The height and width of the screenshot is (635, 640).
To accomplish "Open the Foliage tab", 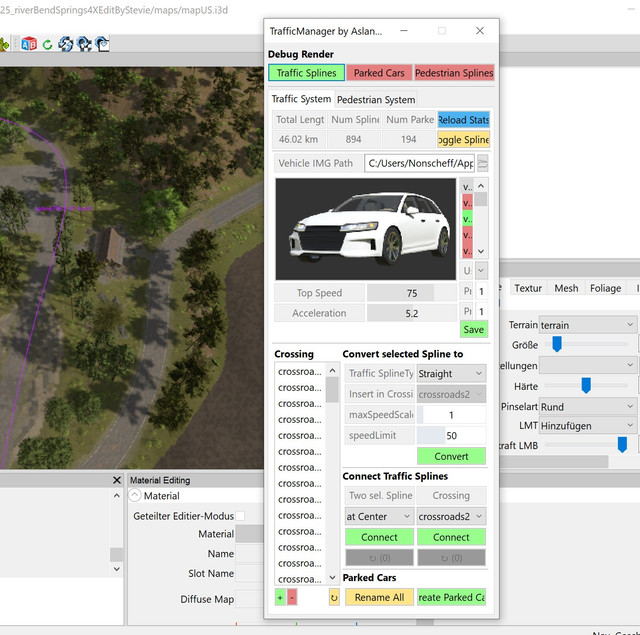I will click(x=605, y=288).
